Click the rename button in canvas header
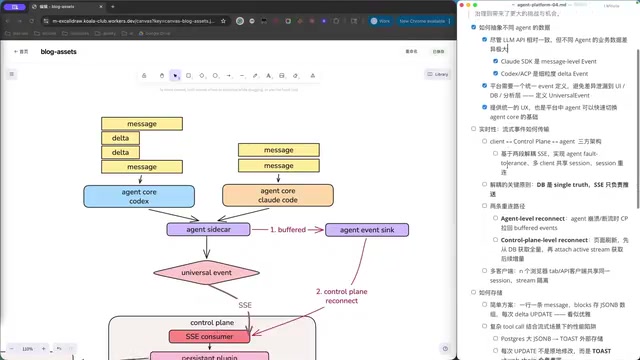This screenshot has width=640, height=360. pyautogui.click(x=411, y=51)
